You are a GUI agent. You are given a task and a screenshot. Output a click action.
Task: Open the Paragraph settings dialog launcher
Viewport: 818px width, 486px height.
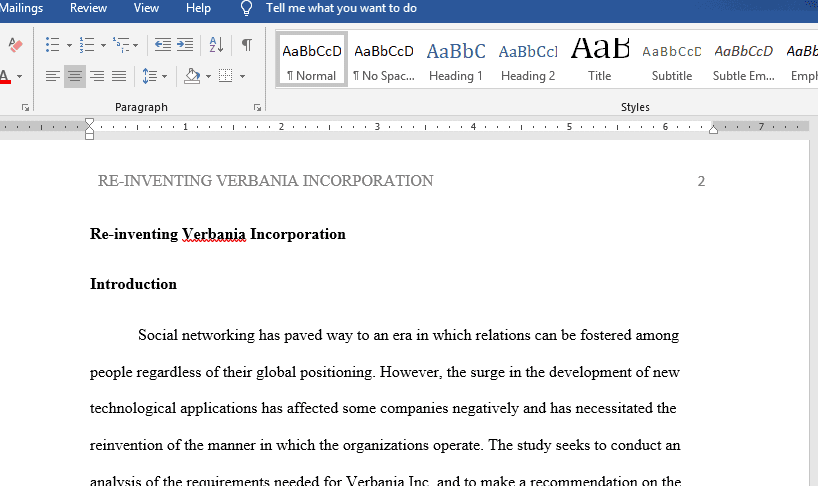tap(257, 107)
